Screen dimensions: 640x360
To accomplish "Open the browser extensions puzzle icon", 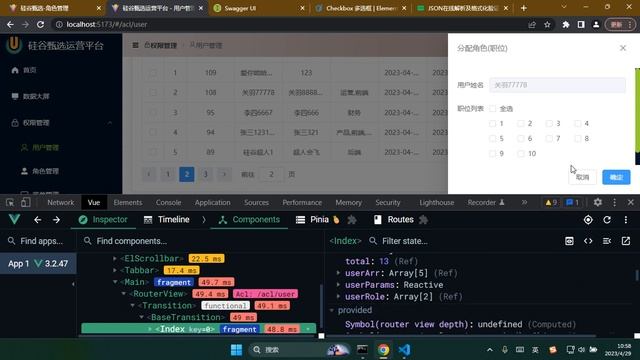I will pyautogui.click(x=566, y=24).
